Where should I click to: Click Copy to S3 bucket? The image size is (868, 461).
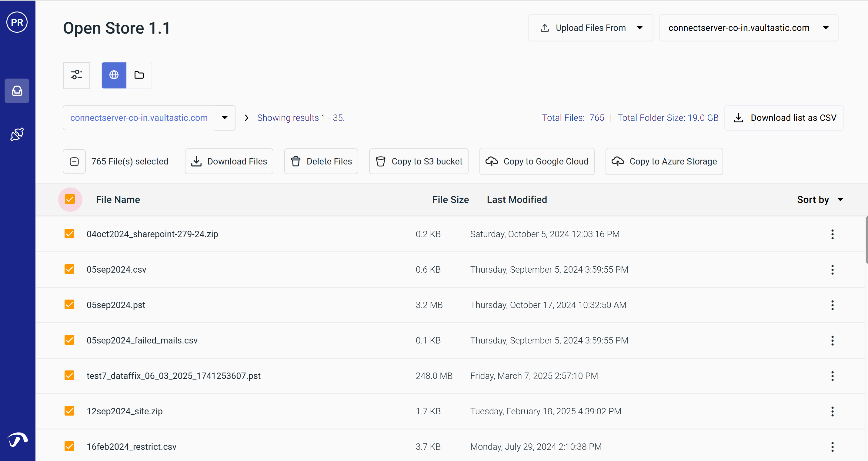point(419,162)
